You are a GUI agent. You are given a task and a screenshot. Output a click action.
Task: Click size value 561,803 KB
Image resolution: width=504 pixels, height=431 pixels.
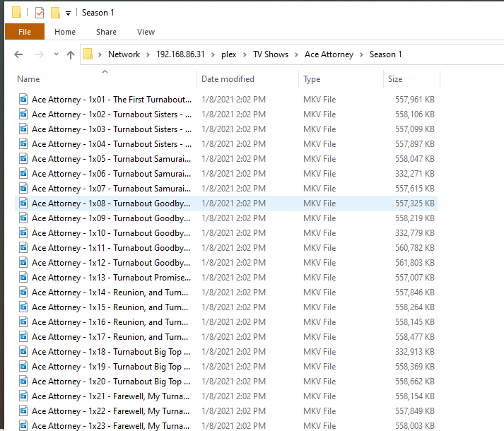click(x=415, y=263)
